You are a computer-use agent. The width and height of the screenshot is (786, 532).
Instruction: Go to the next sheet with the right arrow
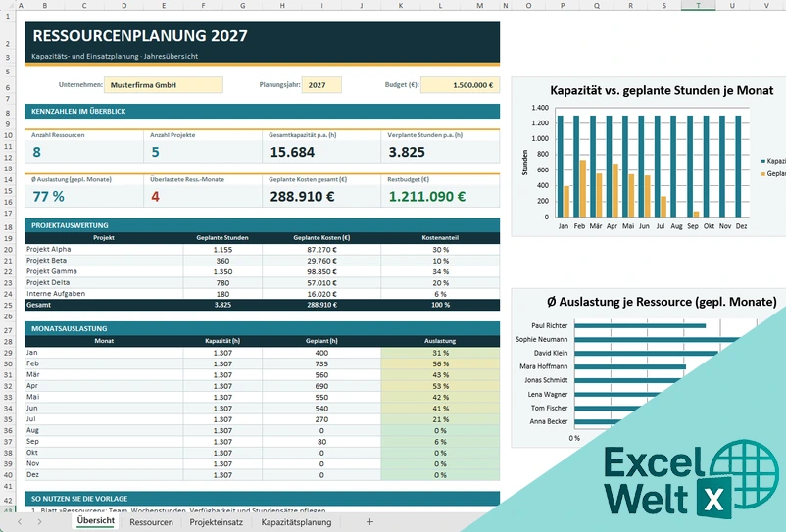(x=39, y=522)
